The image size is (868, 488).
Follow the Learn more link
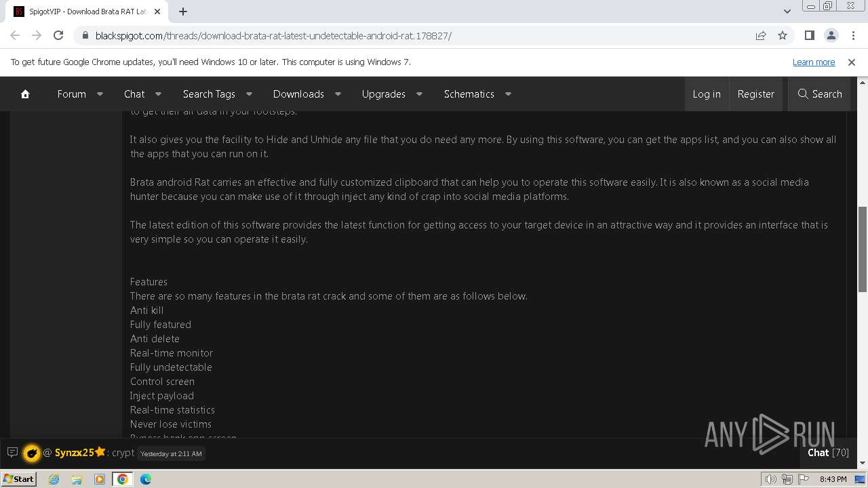tap(814, 62)
